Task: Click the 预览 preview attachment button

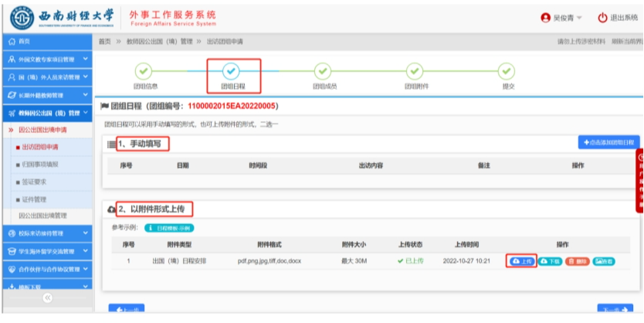Action: (605, 261)
